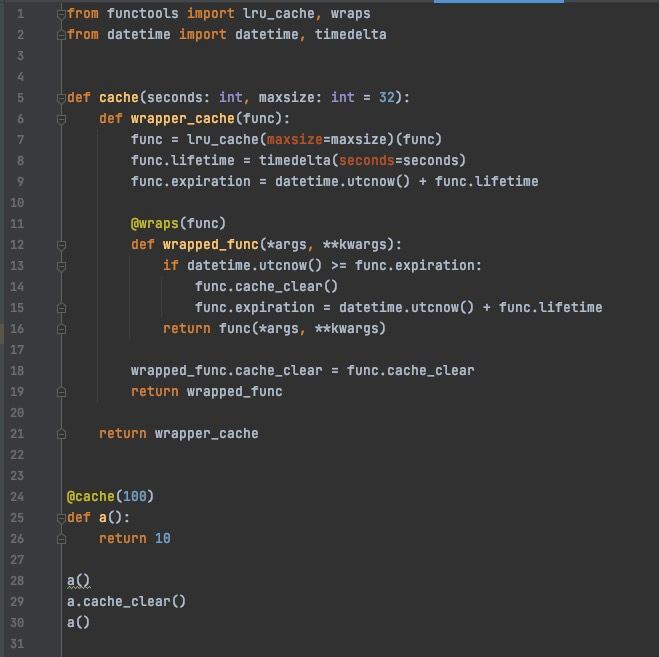Click the return keyword on line 16

pyautogui.click(x=187, y=329)
